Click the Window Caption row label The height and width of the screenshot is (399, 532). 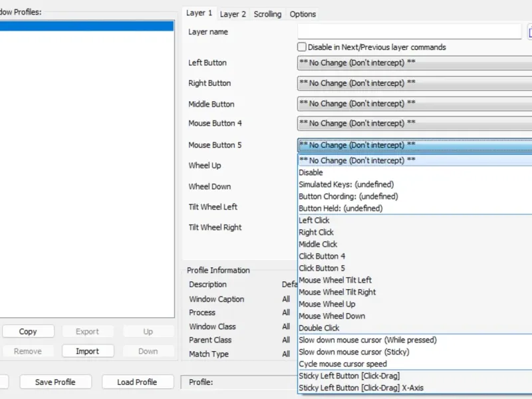[217, 299]
